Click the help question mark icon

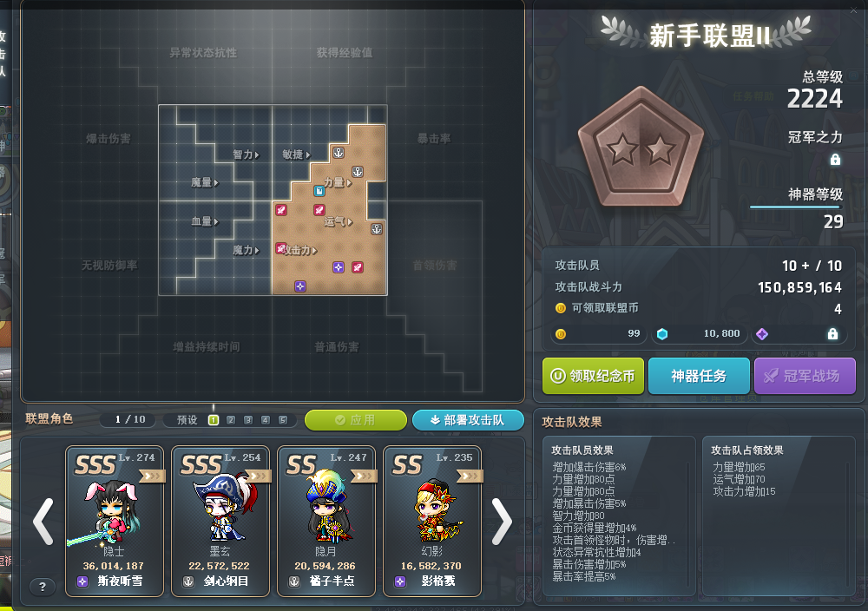pyautogui.click(x=42, y=587)
